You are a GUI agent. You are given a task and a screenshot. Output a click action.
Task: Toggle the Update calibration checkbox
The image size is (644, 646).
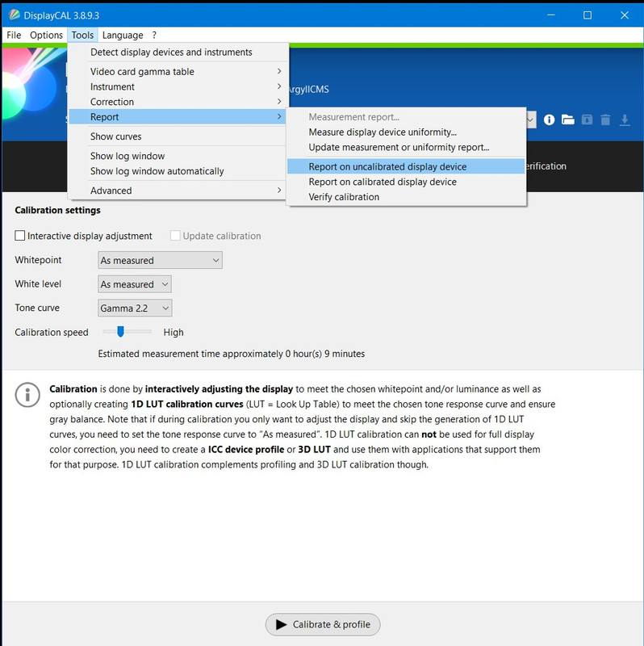175,236
